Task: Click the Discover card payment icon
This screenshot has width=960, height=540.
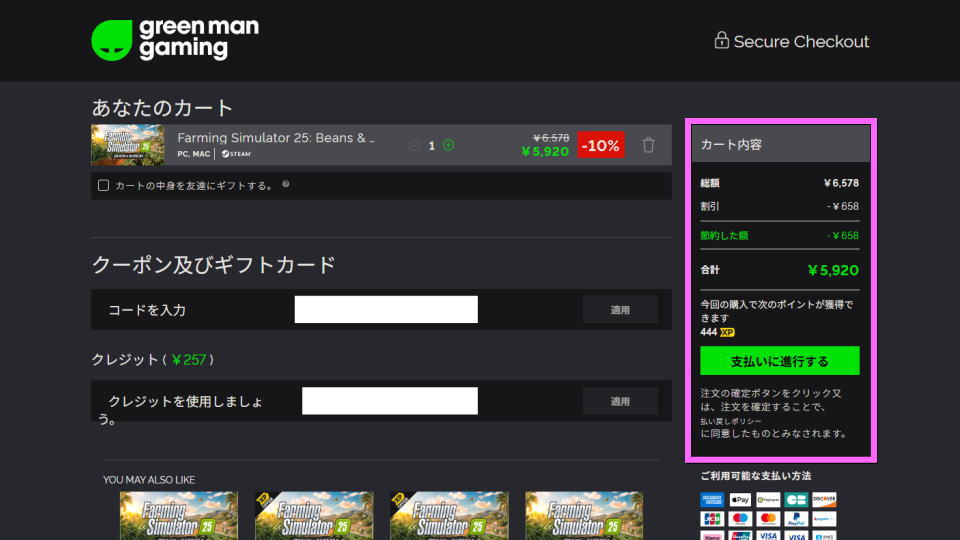Action: point(824,500)
